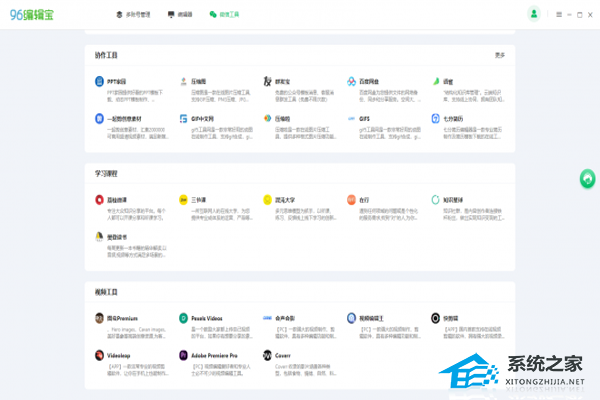
Task: Open the Pexels Videos green icon
Action: [x=183, y=318]
